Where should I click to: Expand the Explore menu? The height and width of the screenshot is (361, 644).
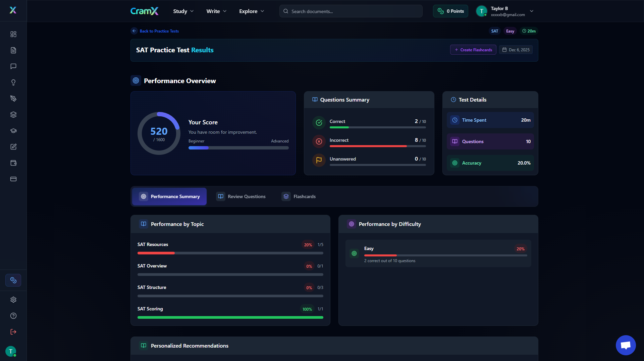click(x=252, y=11)
